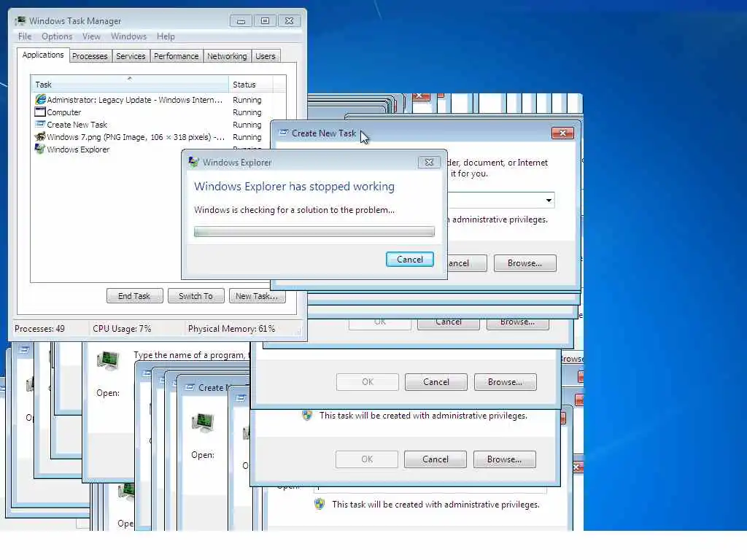Click Browse... in the front Create New Task dialog
The height and width of the screenshot is (560, 747).
point(525,263)
